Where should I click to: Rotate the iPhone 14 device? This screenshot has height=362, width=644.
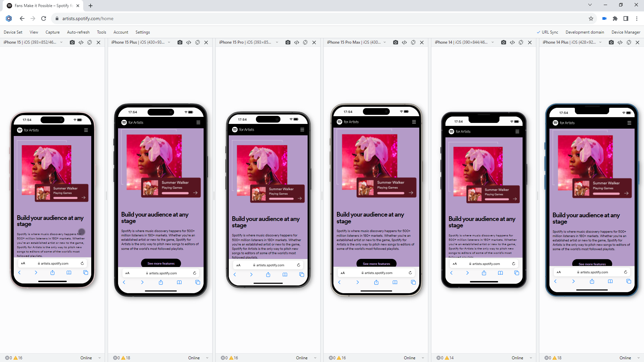[x=521, y=42]
